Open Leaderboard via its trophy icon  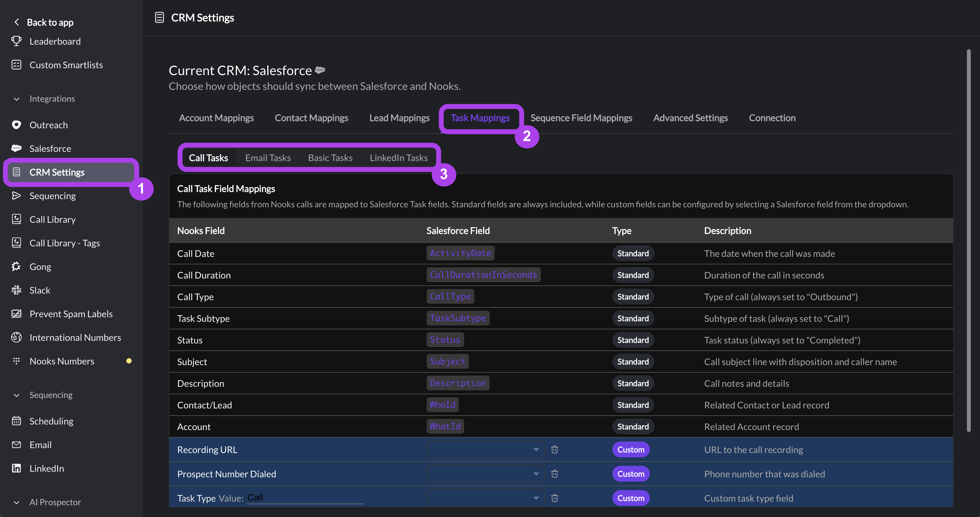pyautogui.click(x=16, y=41)
